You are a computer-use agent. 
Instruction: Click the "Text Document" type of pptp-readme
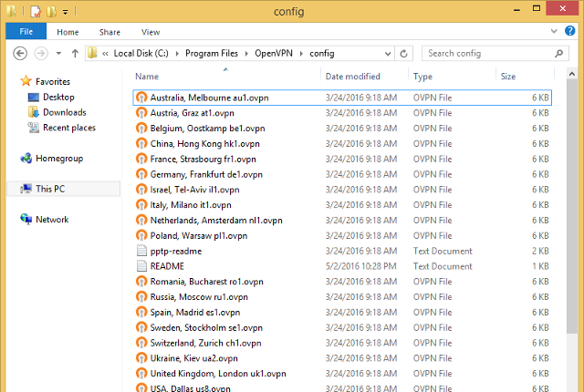click(443, 251)
